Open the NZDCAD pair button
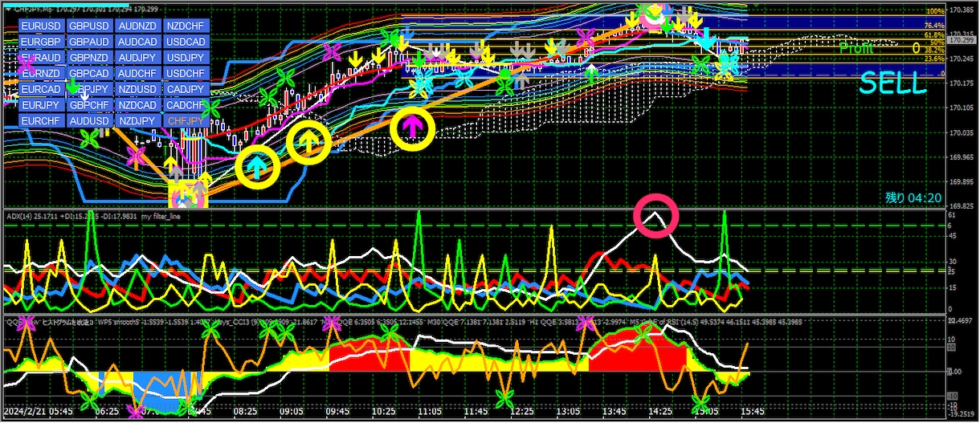 pyautogui.click(x=137, y=105)
